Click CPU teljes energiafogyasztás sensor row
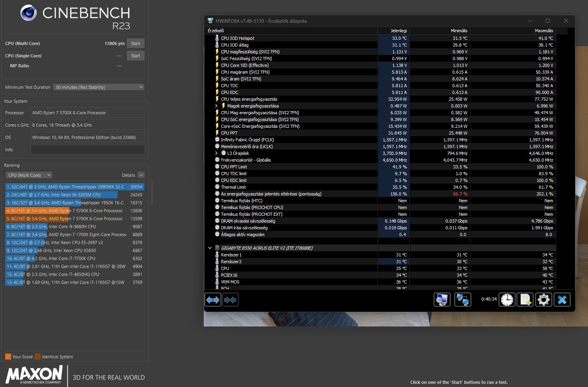 380,99
